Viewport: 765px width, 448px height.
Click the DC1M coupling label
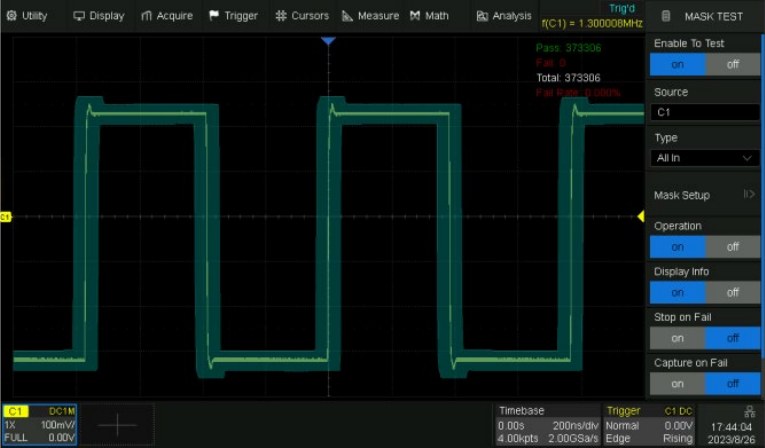coord(62,411)
